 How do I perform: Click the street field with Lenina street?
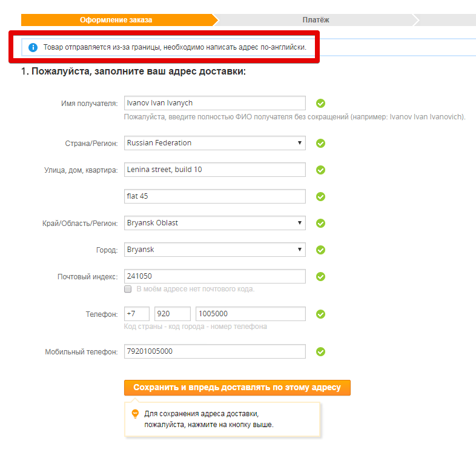[x=214, y=170]
